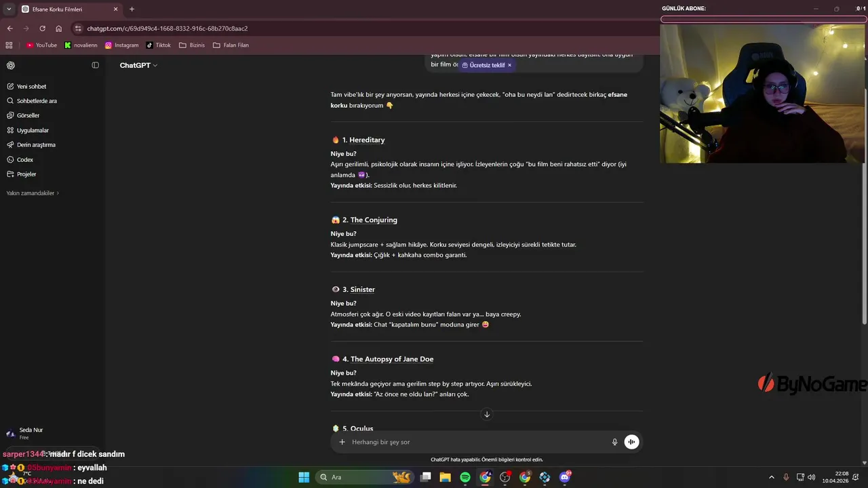
Task: Click the system tray microphone icon
Action: point(786,477)
